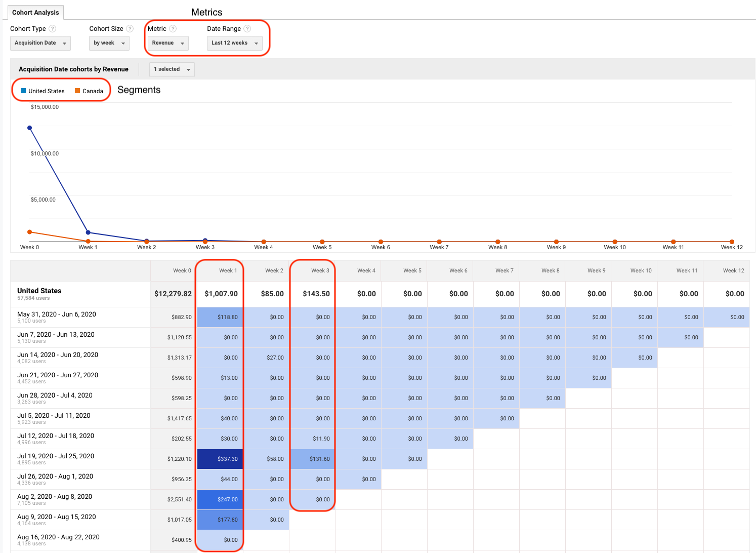
Task: Click the United States segment row label
Action: pos(39,291)
